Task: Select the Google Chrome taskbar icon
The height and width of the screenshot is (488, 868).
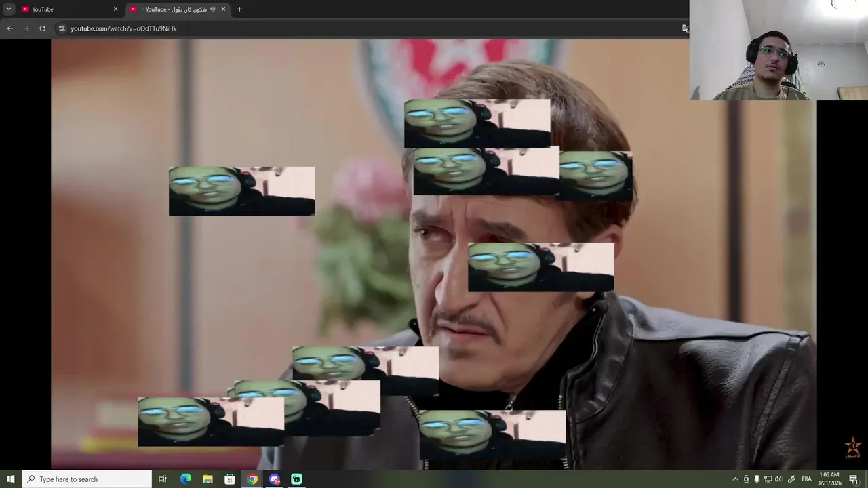Action: coord(252,479)
